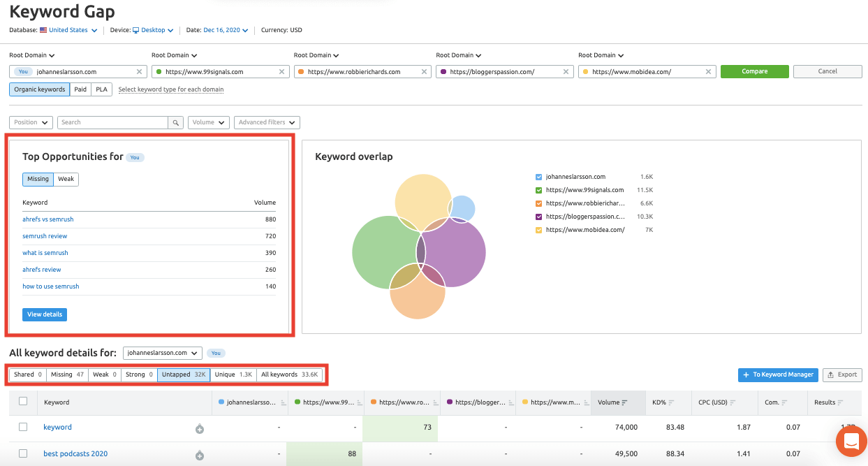Clear the 99signals.com domain field with its X
868x466 pixels.
coord(281,71)
